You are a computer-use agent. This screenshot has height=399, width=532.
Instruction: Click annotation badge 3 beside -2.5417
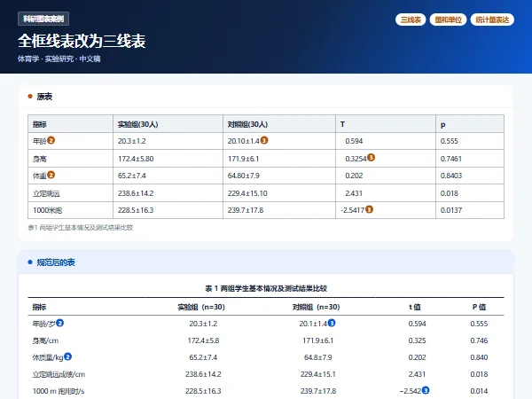tap(369, 209)
